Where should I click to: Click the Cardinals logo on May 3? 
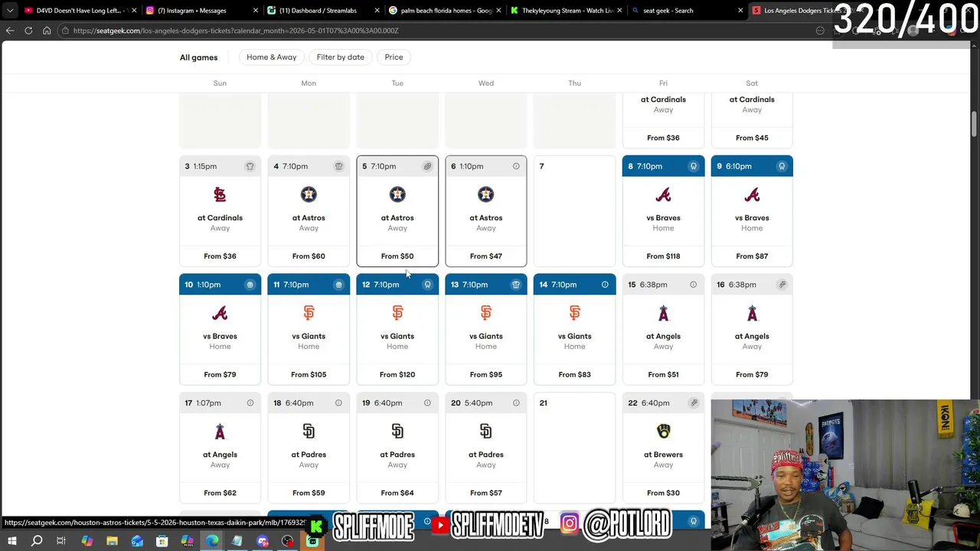click(220, 195)
